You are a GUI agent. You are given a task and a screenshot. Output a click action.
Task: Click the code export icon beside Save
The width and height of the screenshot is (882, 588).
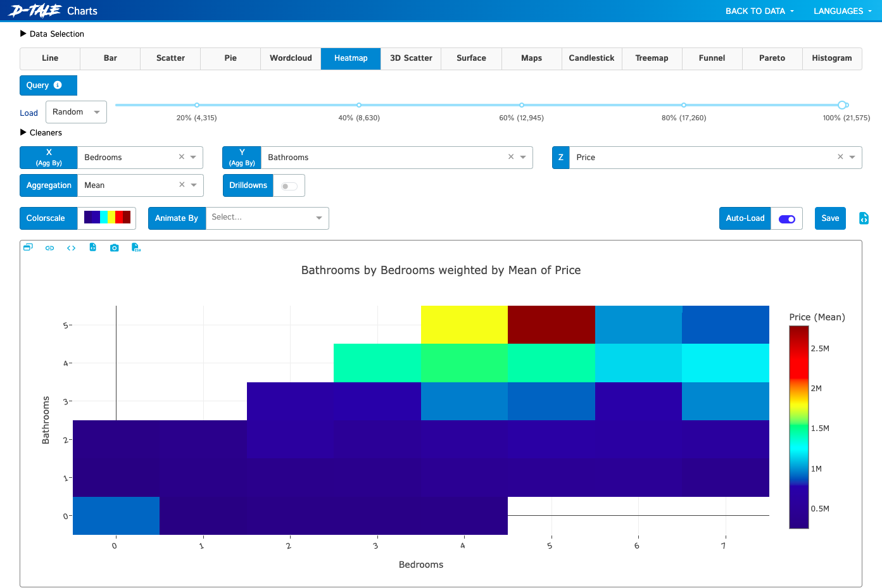tap(864, 218)
